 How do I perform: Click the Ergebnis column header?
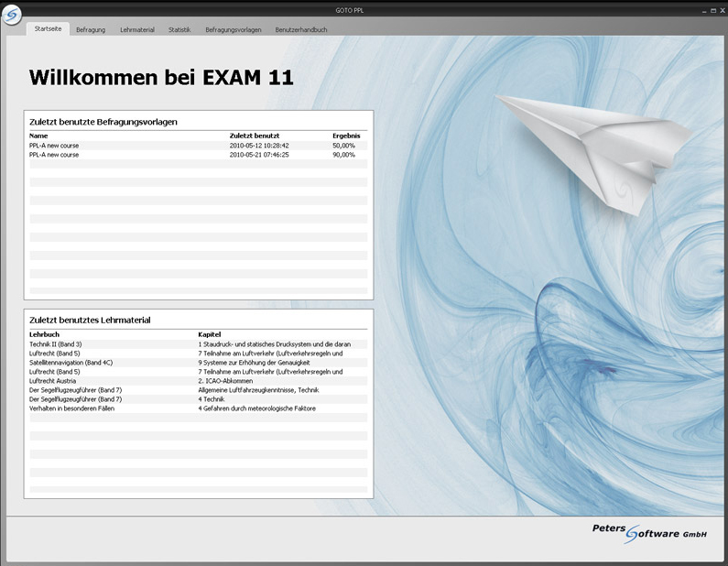pyautogui.click(x=346, y=136)
